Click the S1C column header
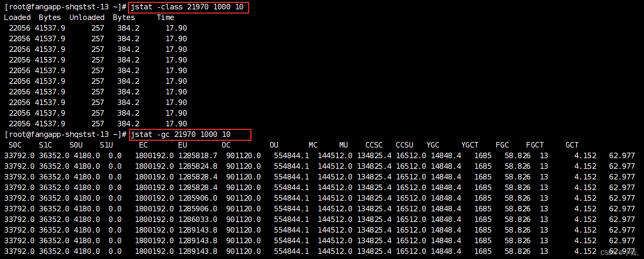This screenshot has height=259, width=644. point(45,145)
